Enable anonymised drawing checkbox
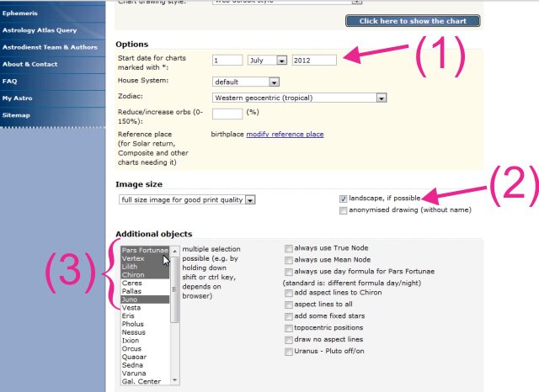The height and width of the screenshot is (392, 539). [344, 209]
